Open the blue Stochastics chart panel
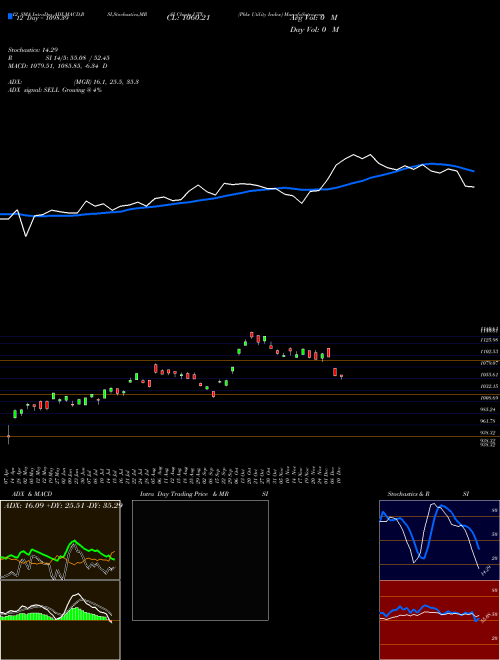500x660 pixels. pos(439,540)
